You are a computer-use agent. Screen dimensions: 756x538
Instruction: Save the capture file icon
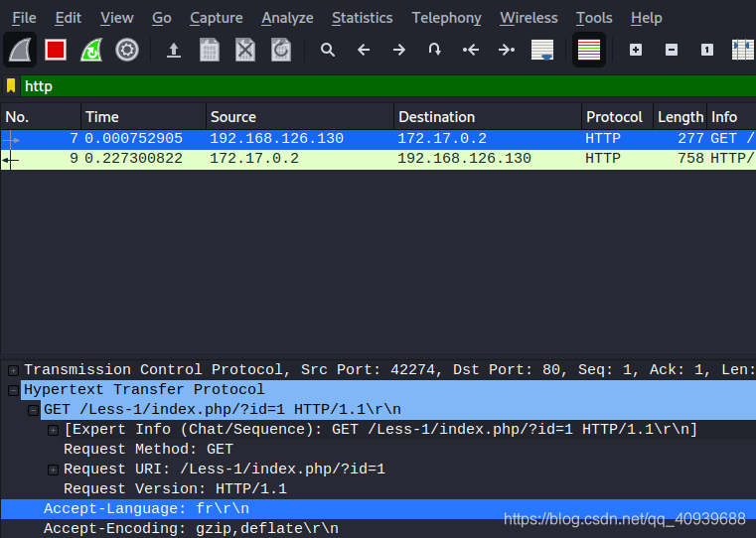click(210, 50)
